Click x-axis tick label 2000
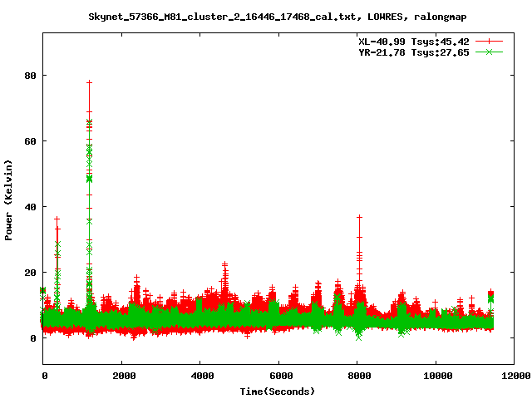This screenshot has width=532, height=399. pyautogui.click(x=124, y=376)
